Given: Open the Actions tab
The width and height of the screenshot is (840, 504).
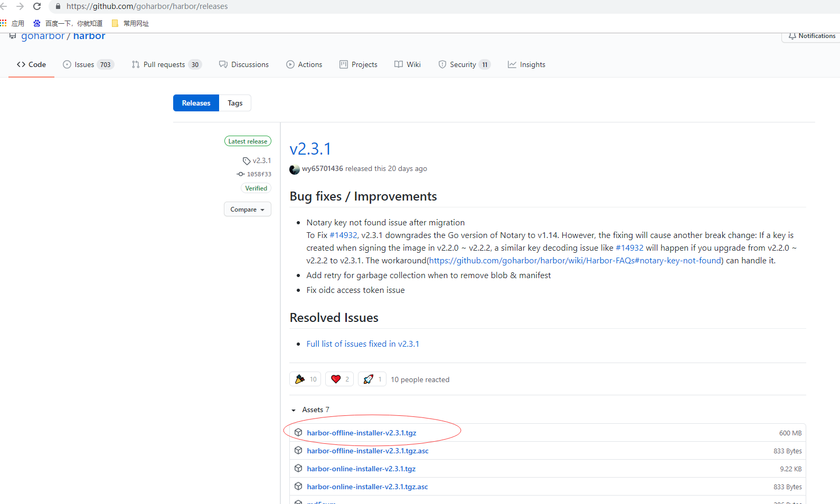Looking at the screenshot, I should click(x=304, y=64).
